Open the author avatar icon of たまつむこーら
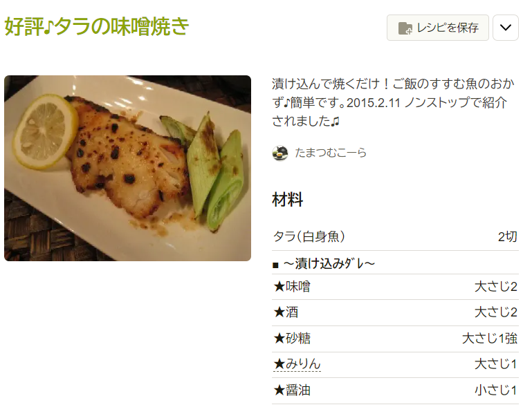 (280, 153)
